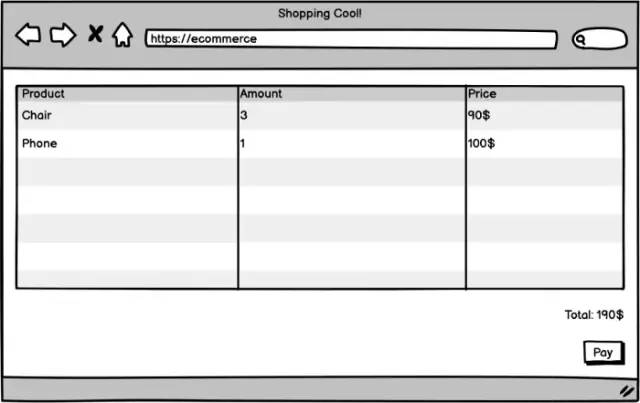Select the Price column header

482,94
